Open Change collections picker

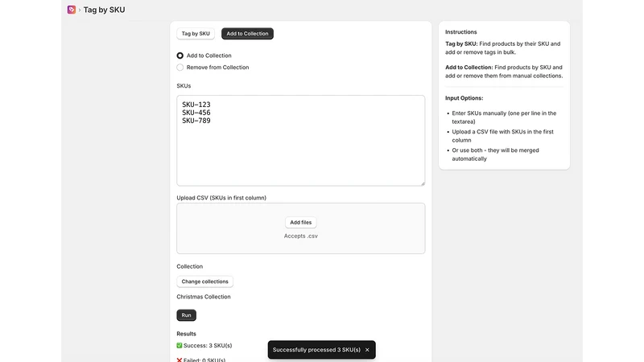204,282
